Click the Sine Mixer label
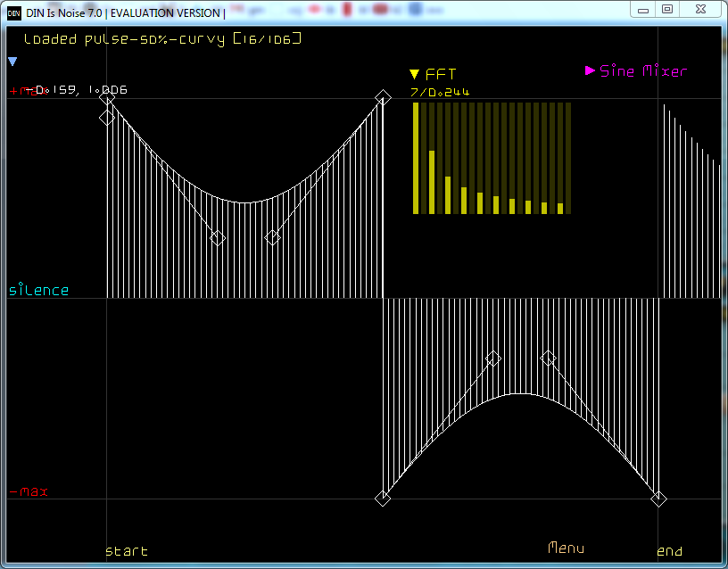Screen dimensions: 728x569 pos(643,71)
